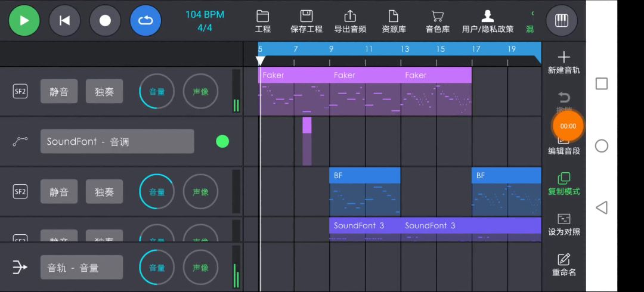Click 设为对照 set as reference

click(x=563, y=225)
